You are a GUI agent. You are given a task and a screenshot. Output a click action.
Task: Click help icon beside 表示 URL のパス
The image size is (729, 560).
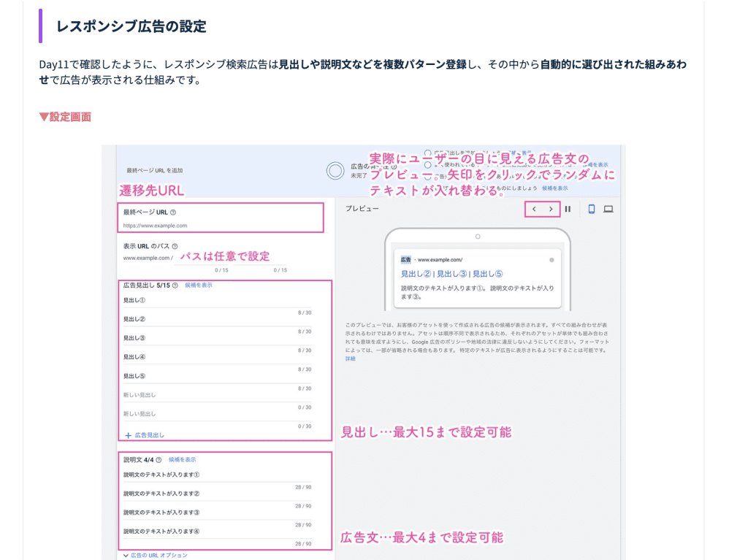coord(175,247)
